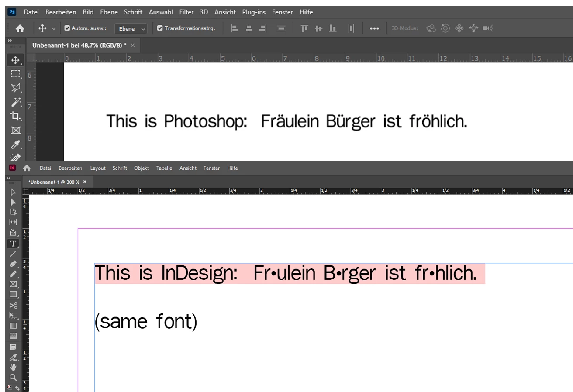573x392 pixels.
Task: Select the InDesign Direct Selection tool
Action: click(13, 202)
